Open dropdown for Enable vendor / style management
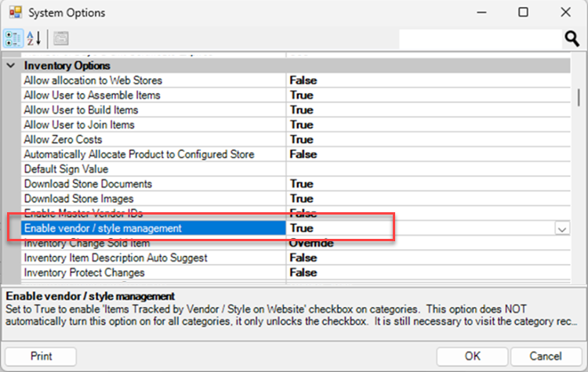 click(562, 229)
